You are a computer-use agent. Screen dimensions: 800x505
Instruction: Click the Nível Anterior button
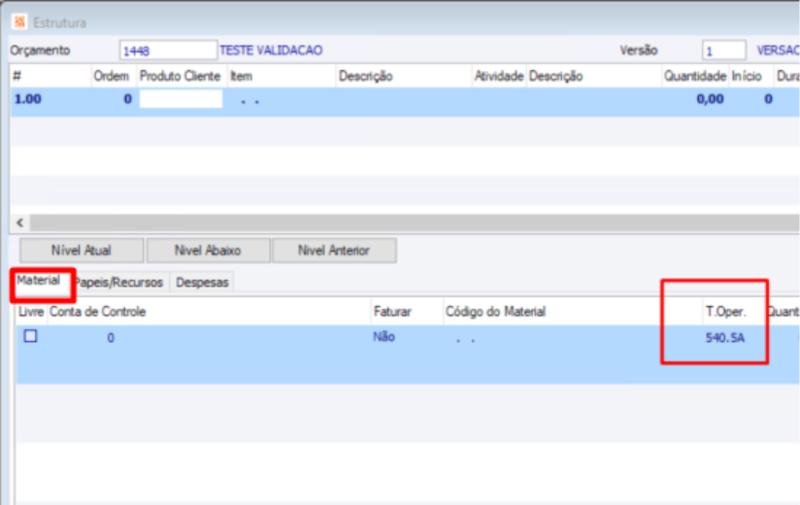pyautogui.click(x=334, y=250)
